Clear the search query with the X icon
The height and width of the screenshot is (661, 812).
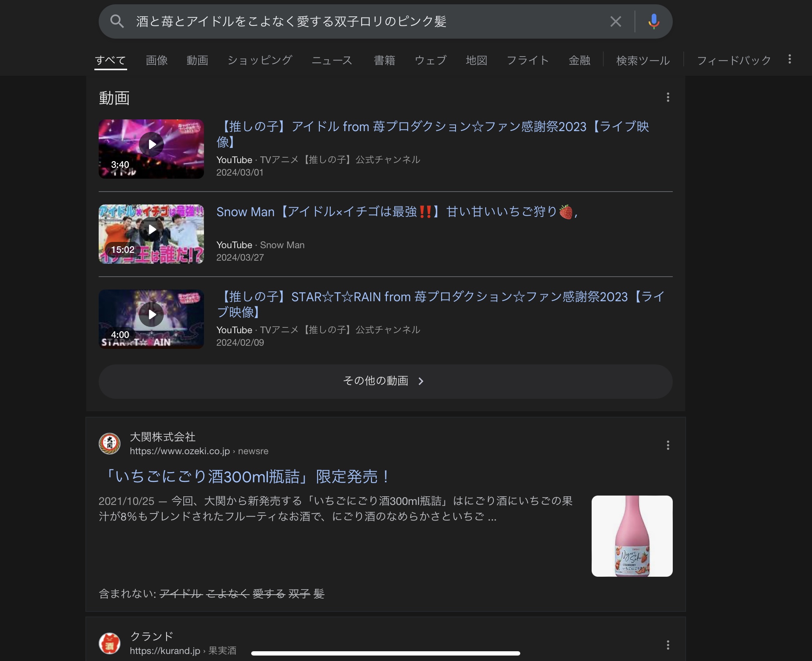(615, 21)
